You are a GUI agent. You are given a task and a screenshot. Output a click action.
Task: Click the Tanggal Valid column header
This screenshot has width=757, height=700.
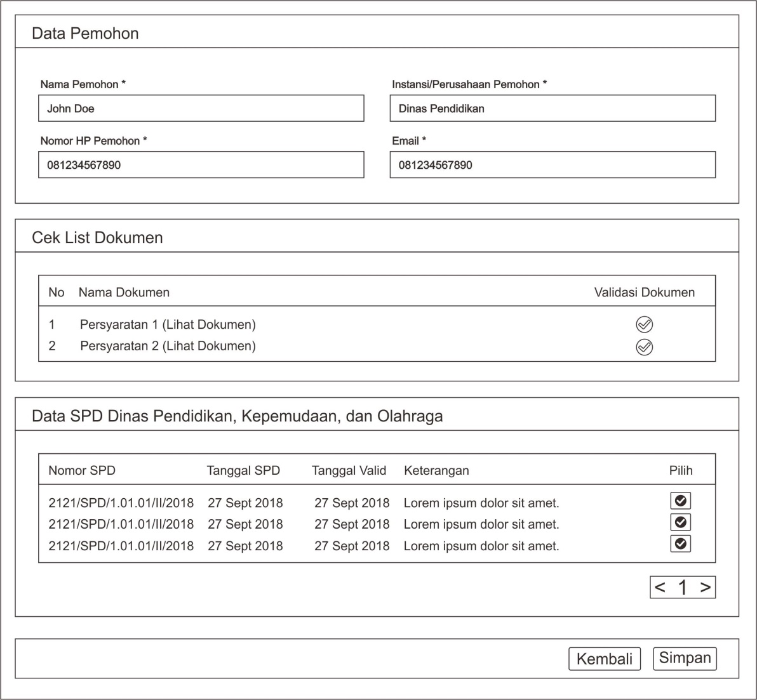click(x=349, y=471)
